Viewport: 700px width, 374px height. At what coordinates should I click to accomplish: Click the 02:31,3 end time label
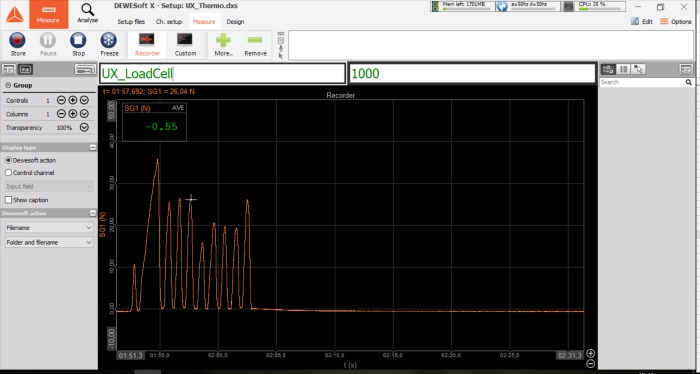pyautogui.click(x=570, y=355)
